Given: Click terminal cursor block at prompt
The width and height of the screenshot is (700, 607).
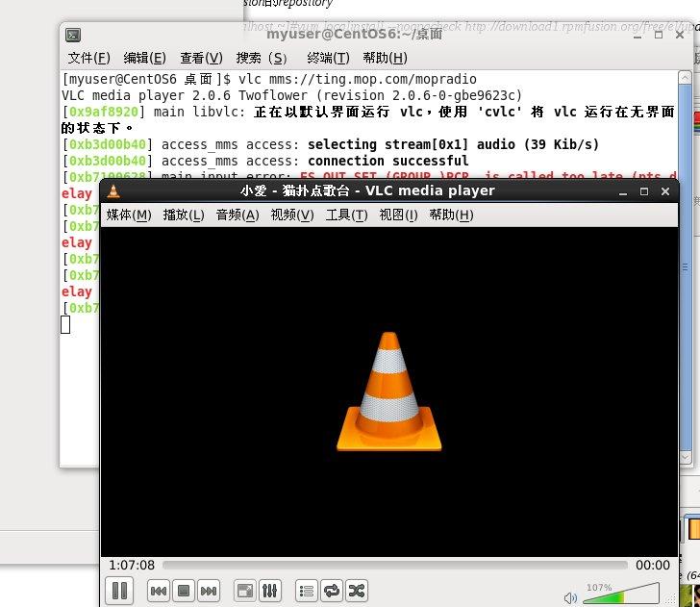Looking at the screenshot, I should pos(65,325).
